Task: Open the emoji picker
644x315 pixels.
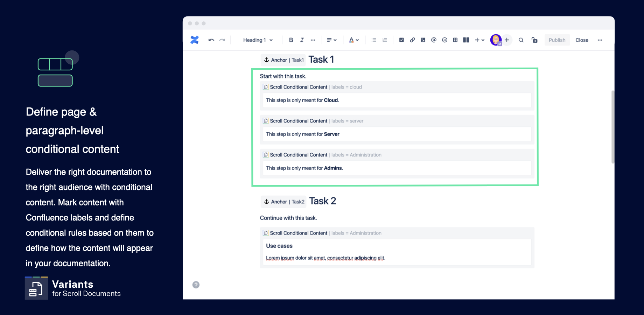Action: pyautogui.click(x=444, y=40)
